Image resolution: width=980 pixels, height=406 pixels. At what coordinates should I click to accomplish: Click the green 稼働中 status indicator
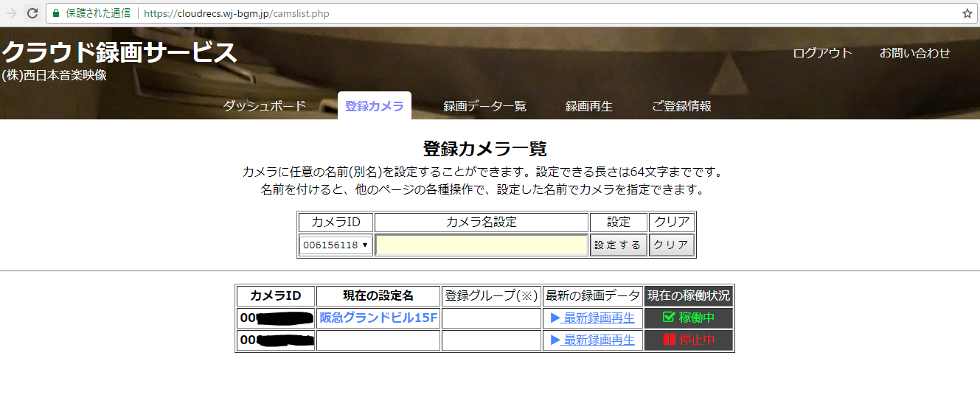coord(688,318)
